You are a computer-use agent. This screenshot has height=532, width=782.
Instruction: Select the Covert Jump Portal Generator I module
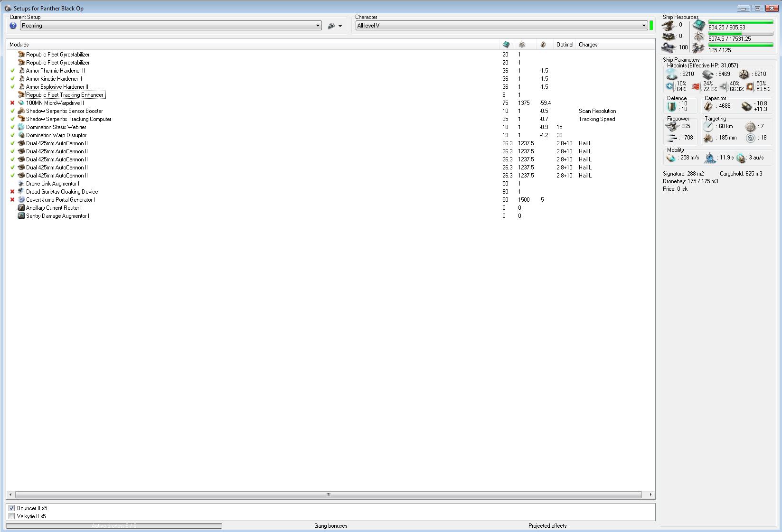60,200
